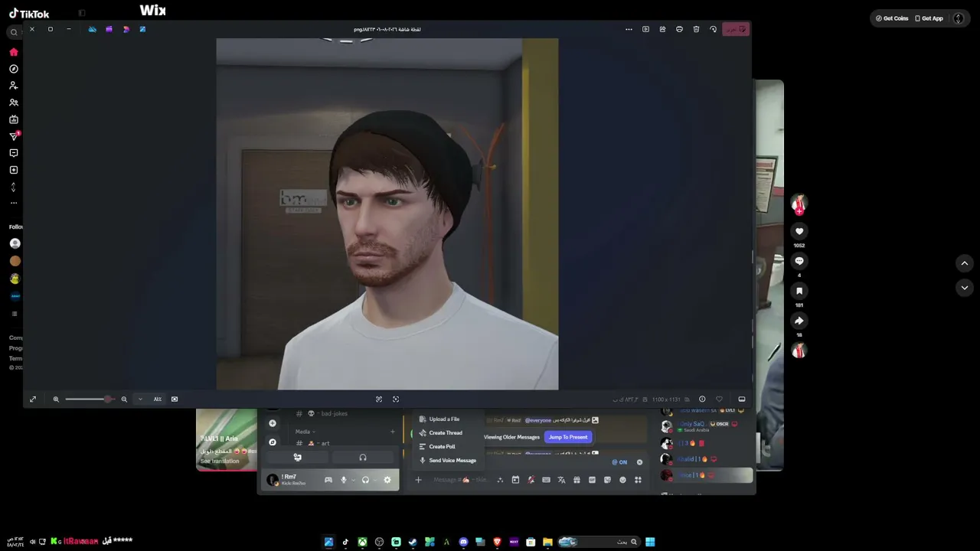The image size is (980, 551).
Task: Toggle the @ ON mention setting in Discord
Action: point(619,462)
